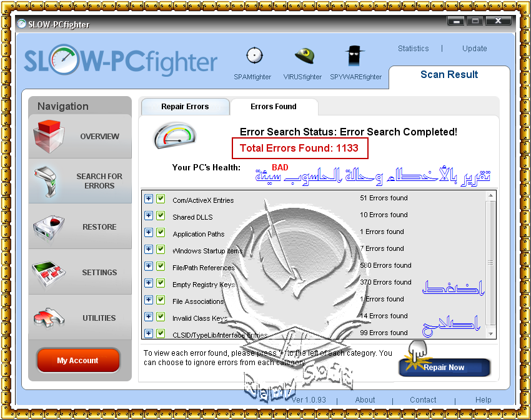Uncheck Application Paths checkbox
The height and width of the screenshot is (420, 531).
coord(161,233)
